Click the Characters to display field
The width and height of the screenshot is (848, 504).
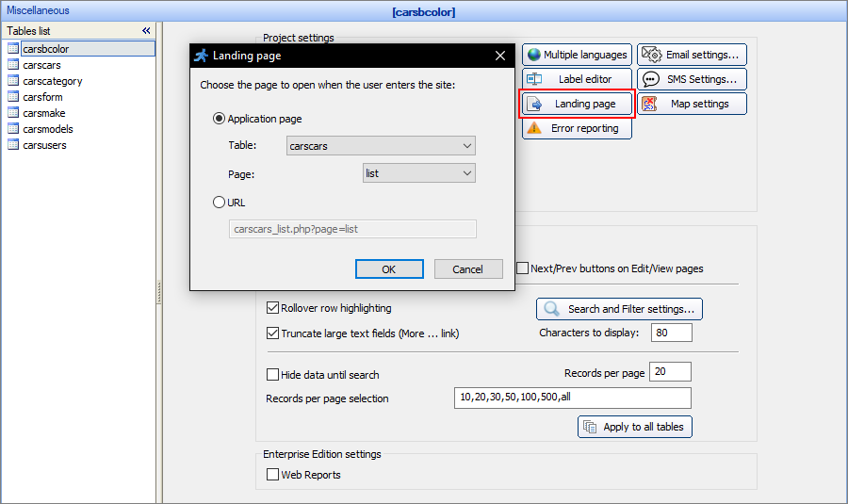(x=672, y=333)
